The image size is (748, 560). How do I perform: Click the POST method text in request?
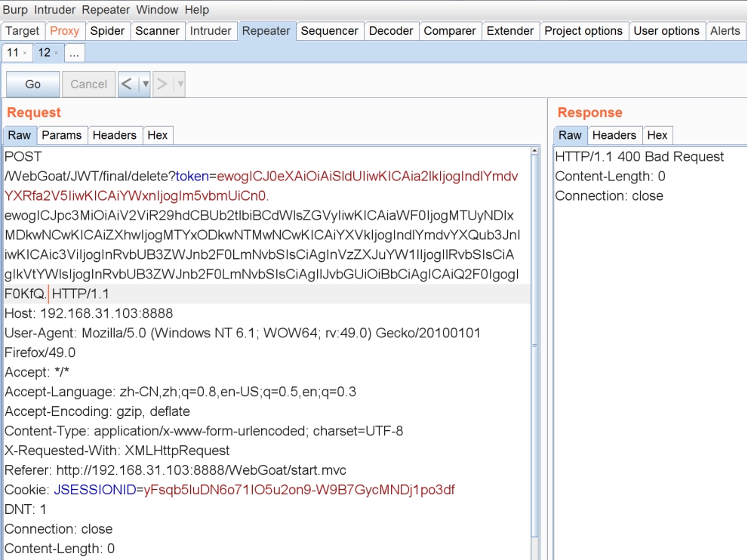point(23,156)
